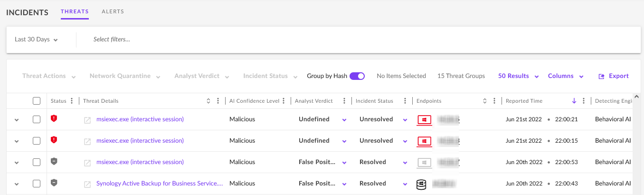Viewport: 644px width, 195px height.
Task: Expand the first msiexec.exe threat row
Action: pyautogui.click(x=17, y=120)
